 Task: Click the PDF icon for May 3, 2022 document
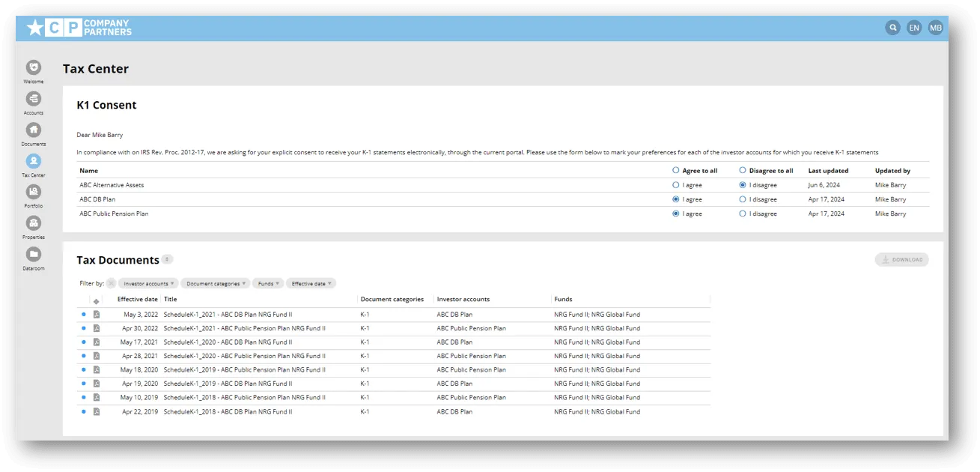tap(97, 315)
